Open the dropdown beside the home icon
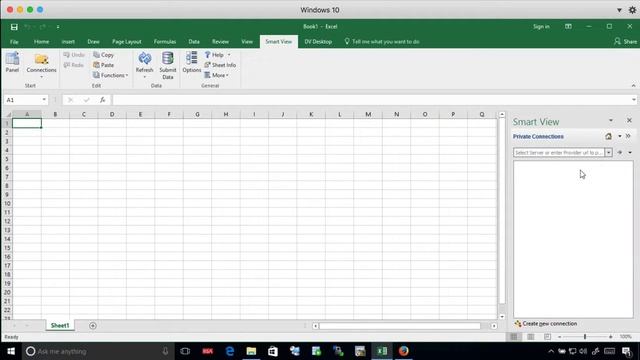Screen dimensions: 640x360 620,136
